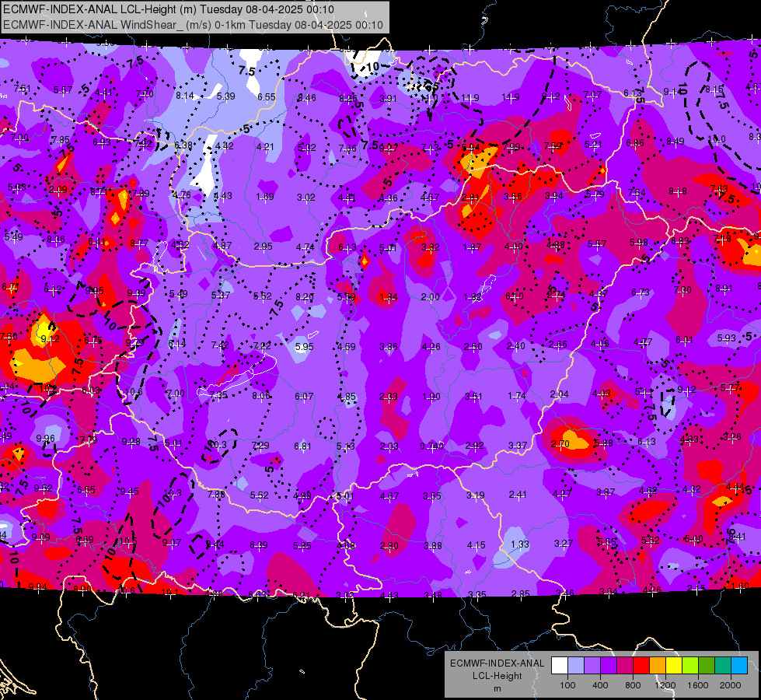The width and height of the screenshot is (761, 700).
Task: Click the light lavender legend swatch
Action: (576, 665)
